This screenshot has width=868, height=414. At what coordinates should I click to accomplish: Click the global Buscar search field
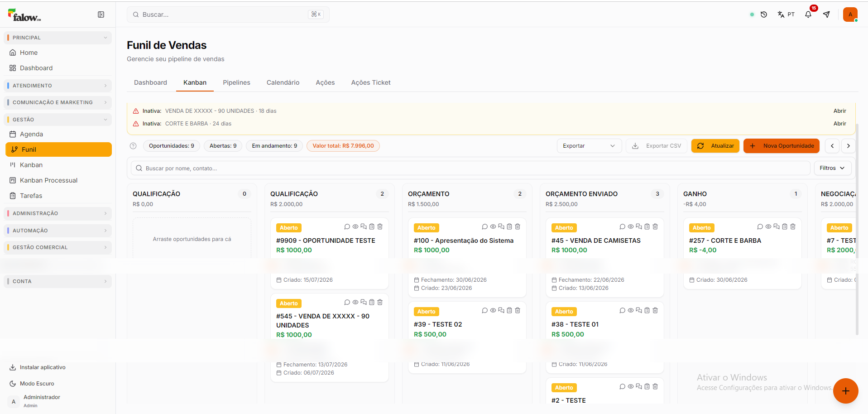pos(228,14)
